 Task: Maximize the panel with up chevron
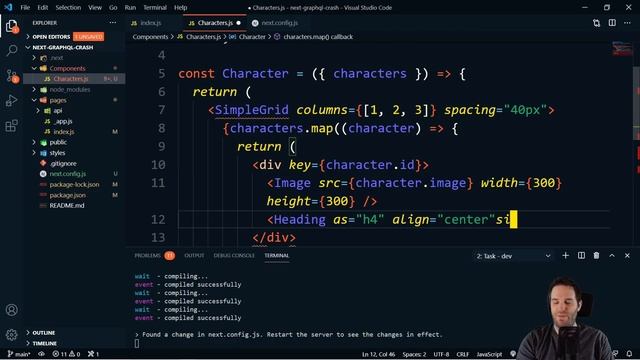click(612, 256)
